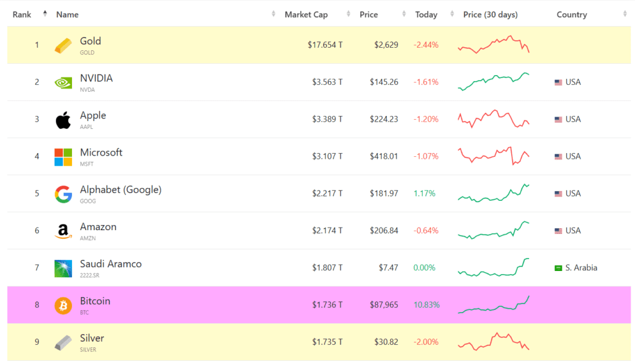Sort table using Name sort arrows
This screenshot has width=635, height=364.
click(x=273, y=14)
